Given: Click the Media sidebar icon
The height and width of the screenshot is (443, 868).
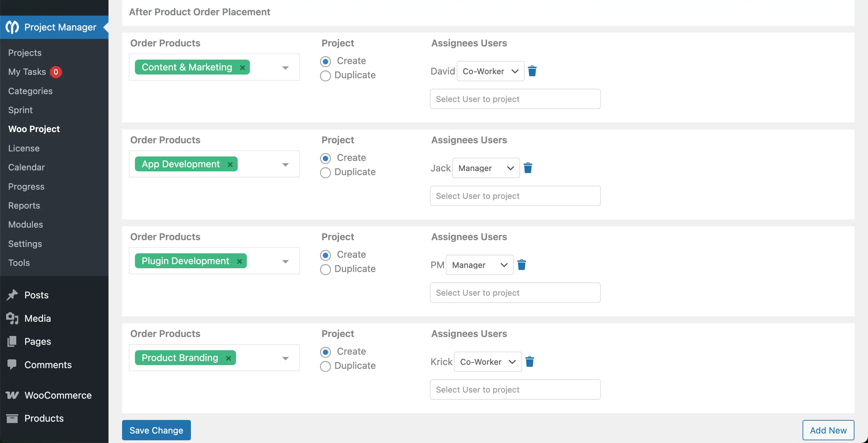Looking at the screenshot, I should click(12, 318).
